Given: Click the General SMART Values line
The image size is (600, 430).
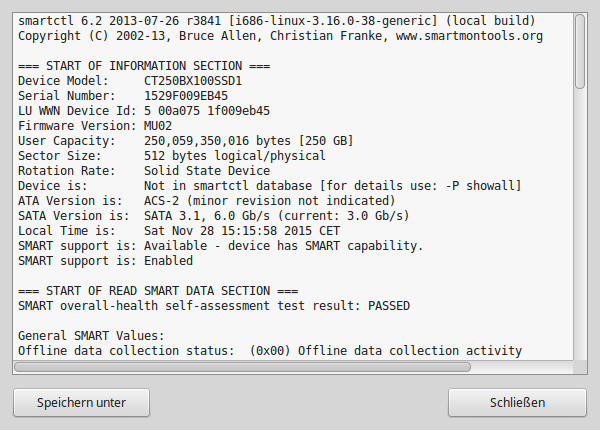Looking at the screenshot, I should coord(91,336).
